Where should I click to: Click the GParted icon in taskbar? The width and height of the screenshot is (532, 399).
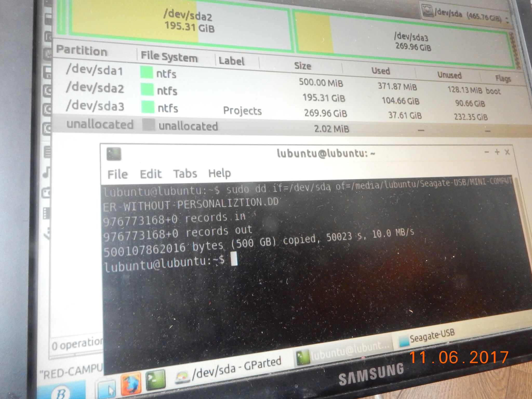tap(182, 377)
